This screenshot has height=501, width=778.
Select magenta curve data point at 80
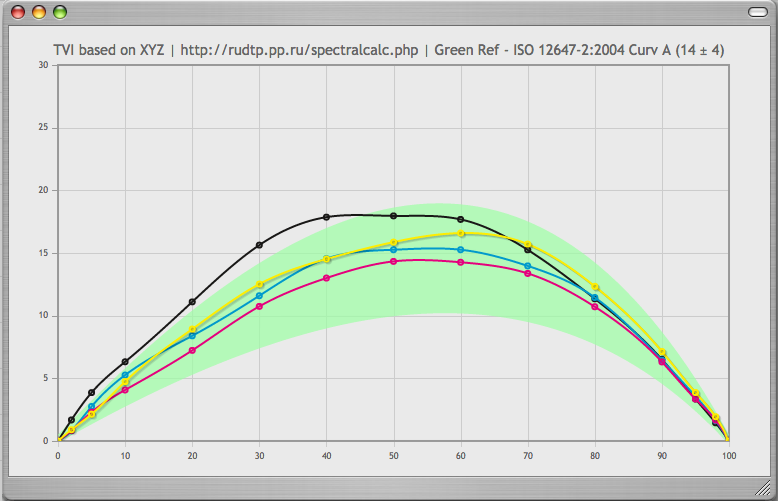(595, 307)
